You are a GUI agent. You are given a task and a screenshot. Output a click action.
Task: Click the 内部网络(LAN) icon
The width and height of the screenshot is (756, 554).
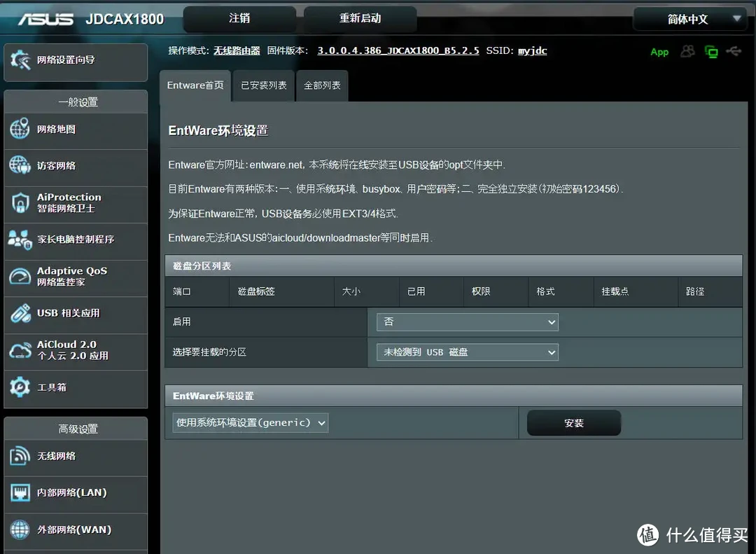pyautogui.click(x=20, y=492)
